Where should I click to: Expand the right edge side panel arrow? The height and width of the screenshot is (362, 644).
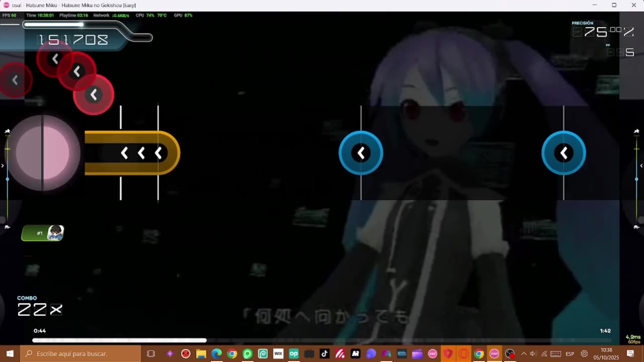pos(641,165)
